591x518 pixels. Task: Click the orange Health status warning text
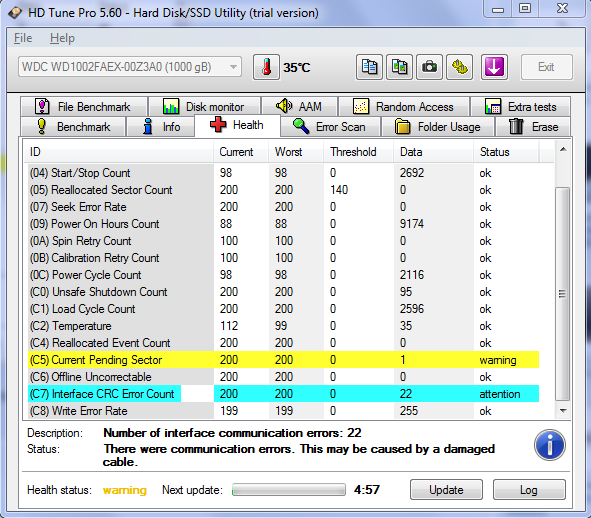point(124,490)
